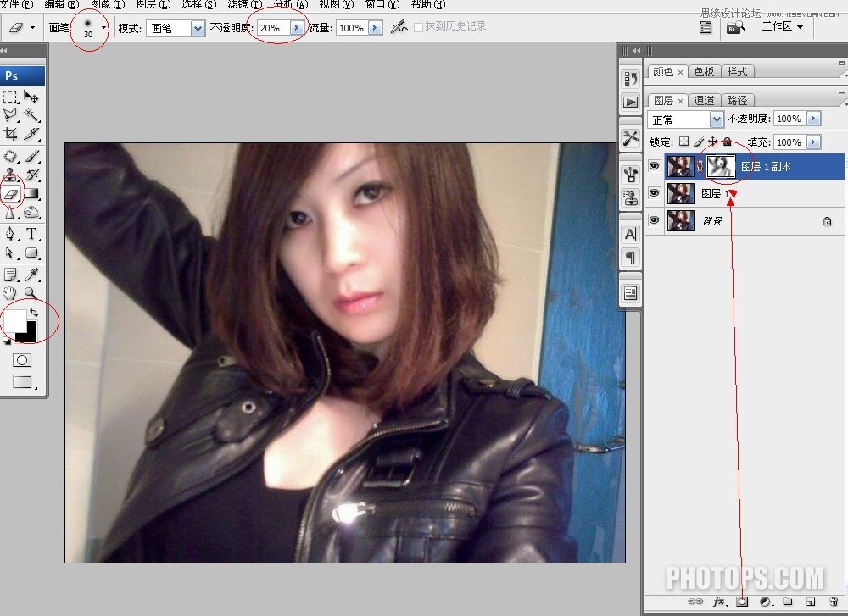Enable 抹到历史记录 checkbox
This screenshot has width=848, height=616.
(418, 27)
